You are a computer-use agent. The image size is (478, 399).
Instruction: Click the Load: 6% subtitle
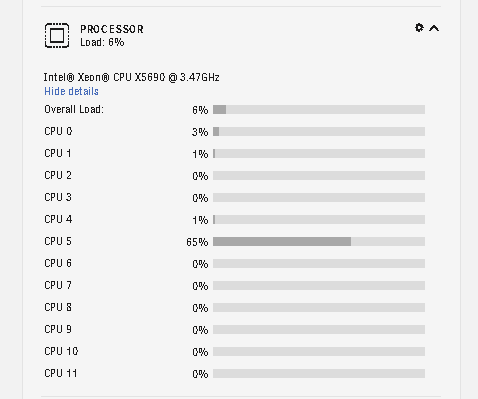point(102,42)
